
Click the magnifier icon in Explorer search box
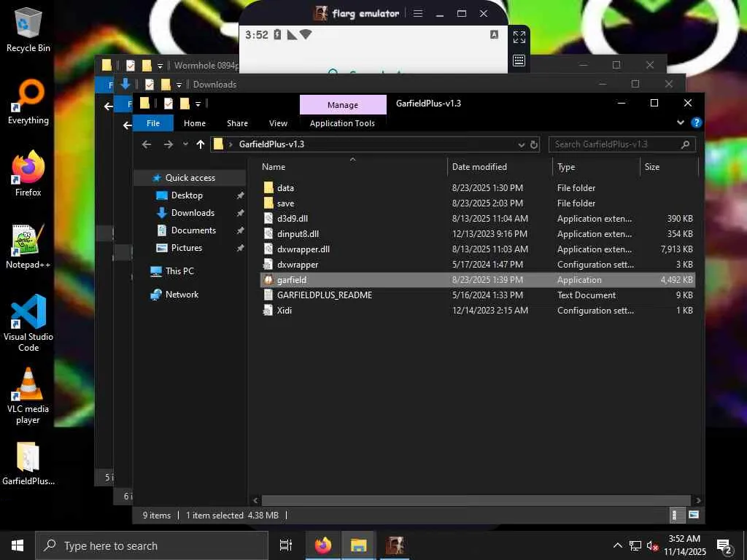coord(685,144)
